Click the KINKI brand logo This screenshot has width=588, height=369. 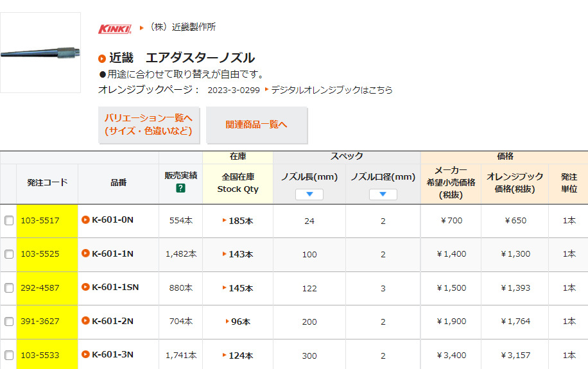point(115,29)
